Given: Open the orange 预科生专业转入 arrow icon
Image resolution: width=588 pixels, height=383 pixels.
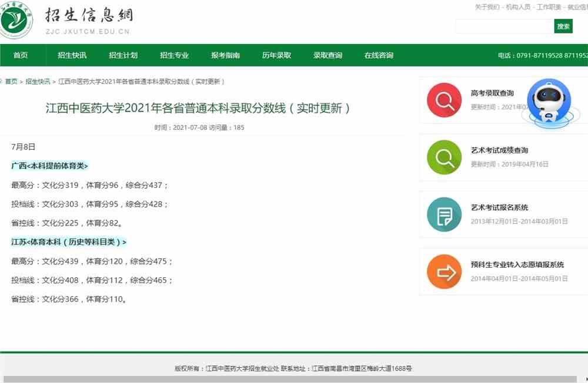Looking at the screenshot, I should (444, 272).
